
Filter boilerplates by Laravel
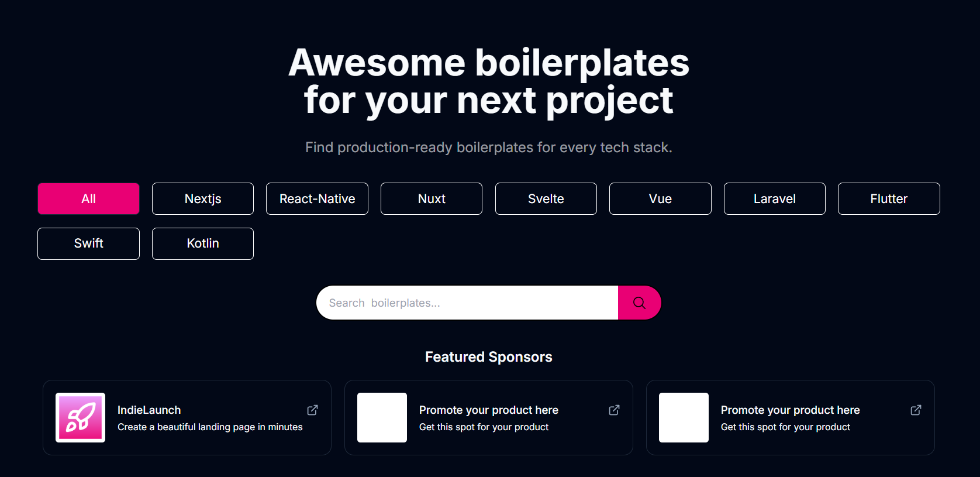click(774, 198)
